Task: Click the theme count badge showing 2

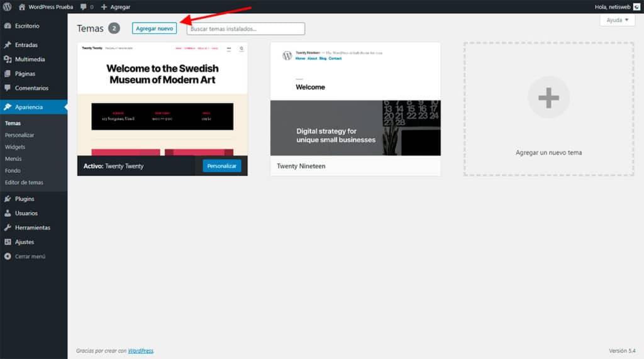Action: pos(114,28)
